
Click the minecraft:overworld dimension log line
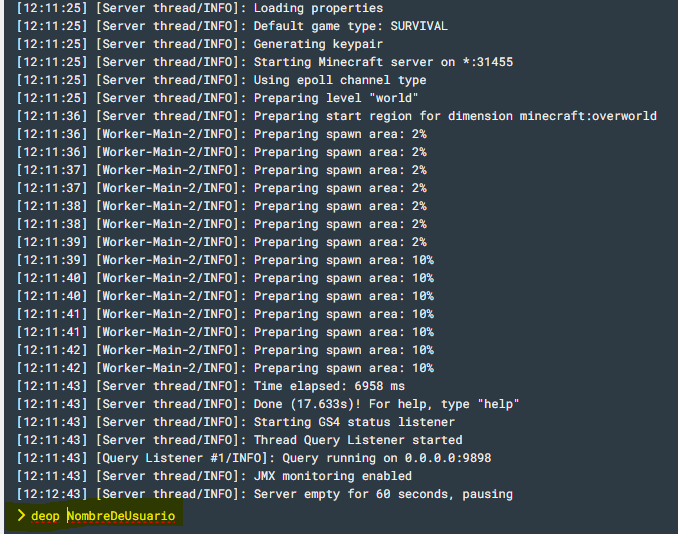coord(336,116)
